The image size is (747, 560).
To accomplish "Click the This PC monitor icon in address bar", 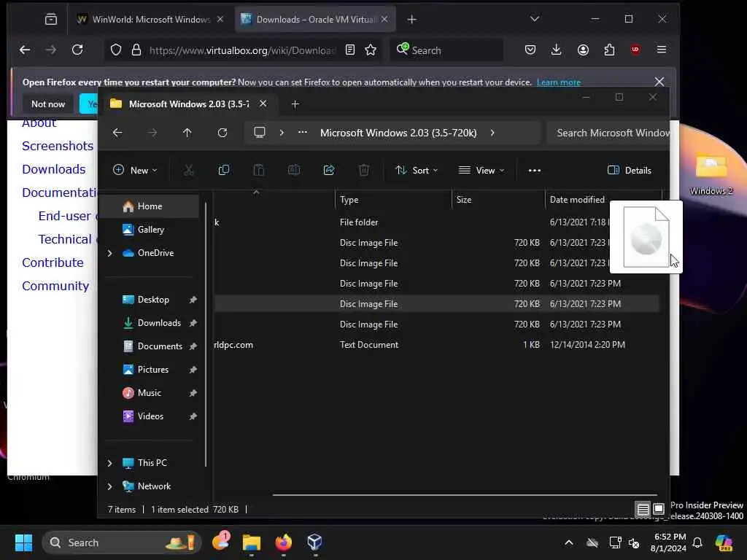I will tap(259, 133).
